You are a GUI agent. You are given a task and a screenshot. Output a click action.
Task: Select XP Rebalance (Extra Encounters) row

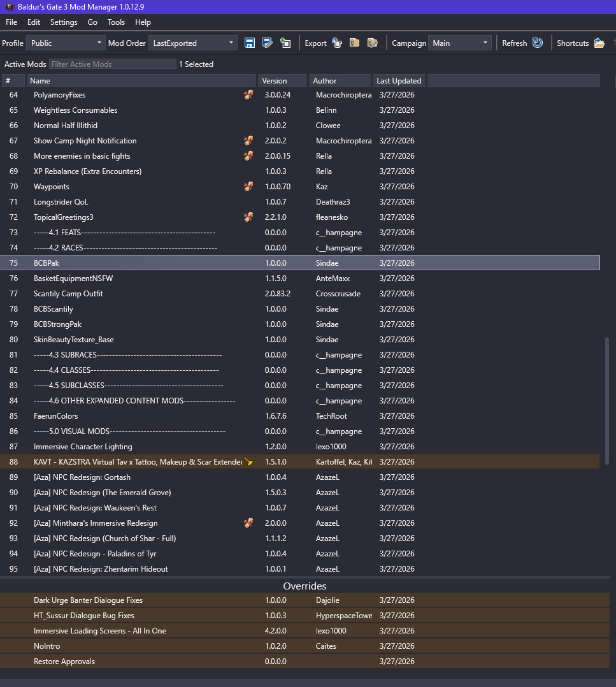click(x=300, y=171)
